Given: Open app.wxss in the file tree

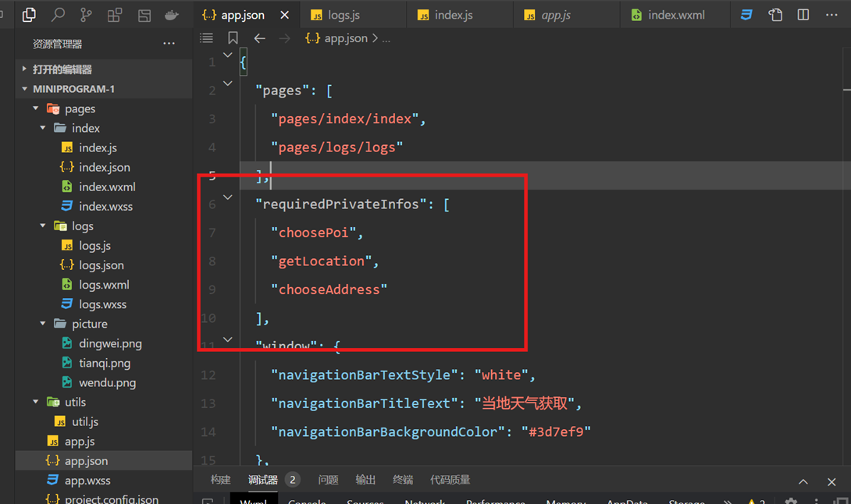Looking at the screenshot, I should (x=87, y=480).
